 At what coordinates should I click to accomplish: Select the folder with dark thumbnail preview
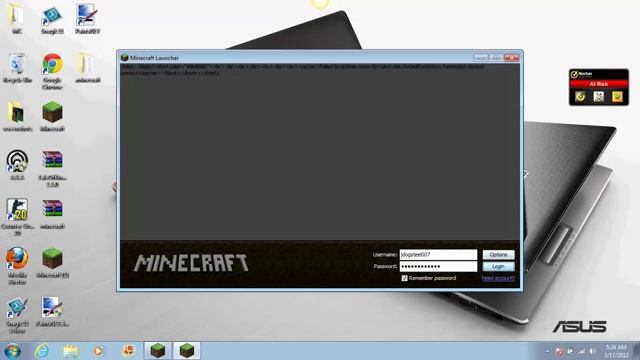tap(17, 117)
